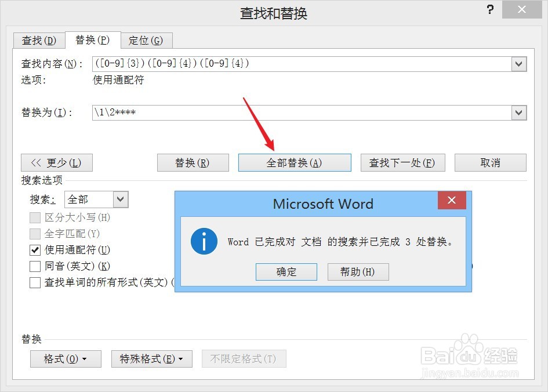Click the message text 已完成 3 处替换

[x=411, y=242]
